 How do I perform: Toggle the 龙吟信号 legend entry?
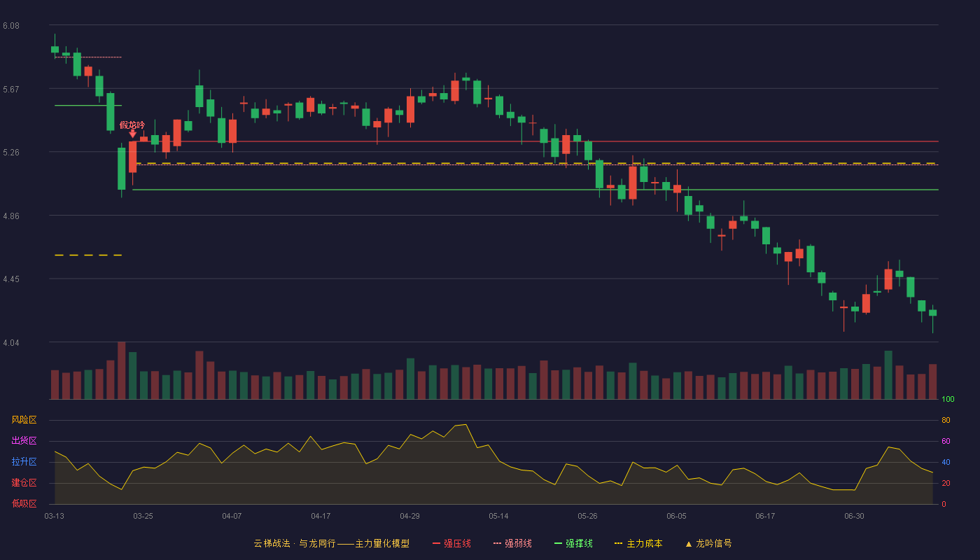click(708, 543)
